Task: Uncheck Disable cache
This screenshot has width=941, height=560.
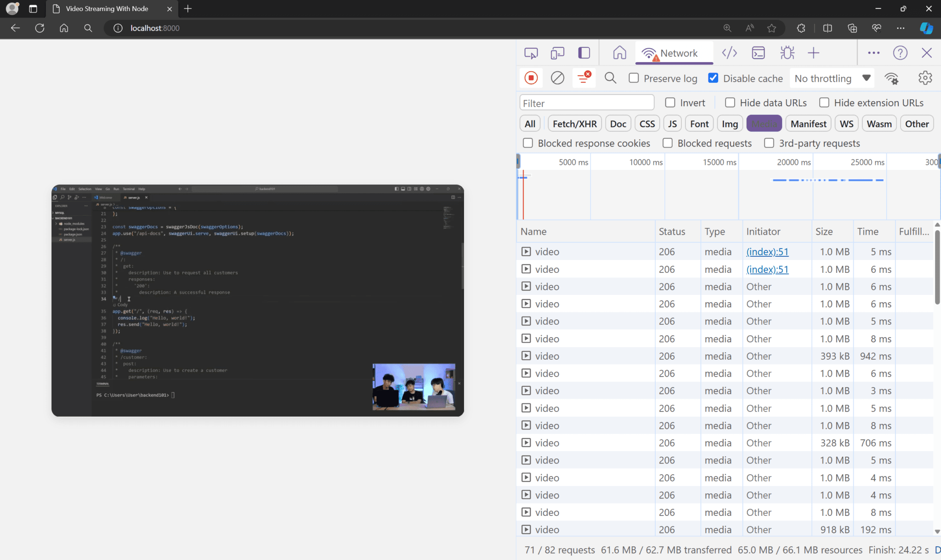Action: [x=713, y=78]
